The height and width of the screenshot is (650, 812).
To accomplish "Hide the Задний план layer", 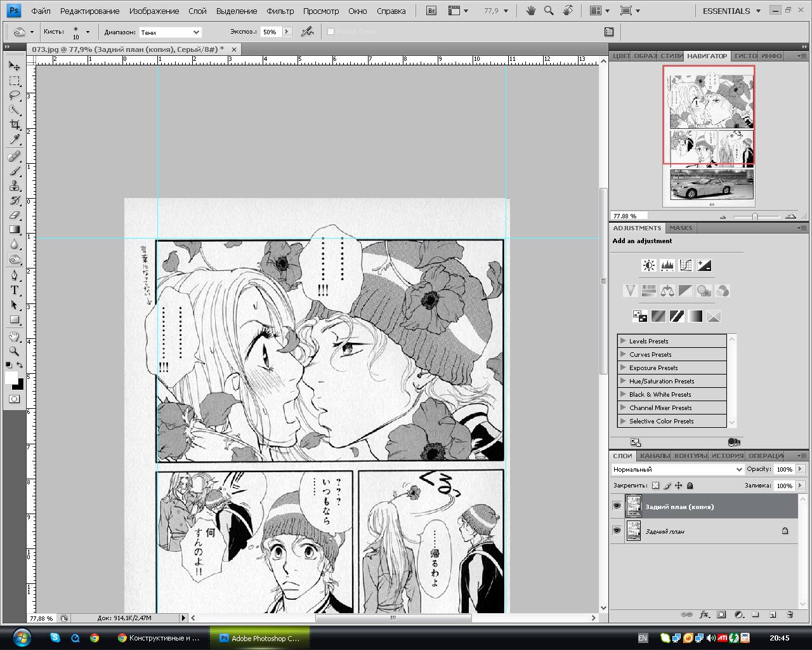I will click(x=617, y=530).
